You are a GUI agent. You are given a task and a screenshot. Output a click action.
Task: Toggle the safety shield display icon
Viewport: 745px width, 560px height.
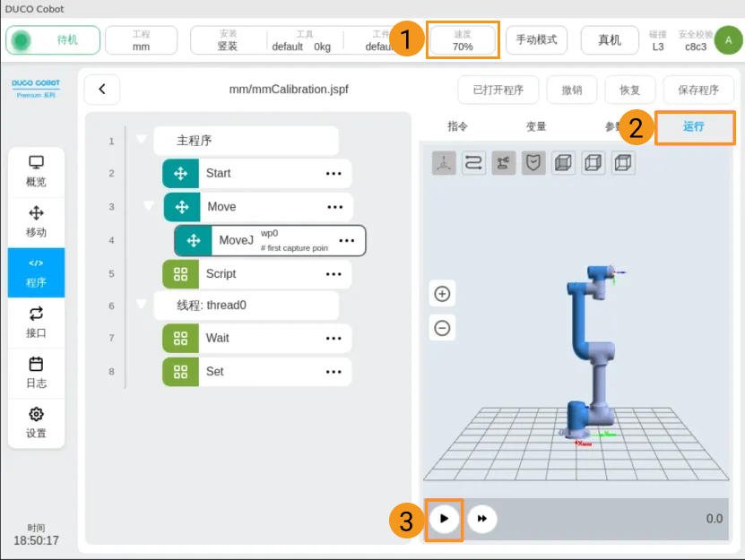[x=533, y=163]
